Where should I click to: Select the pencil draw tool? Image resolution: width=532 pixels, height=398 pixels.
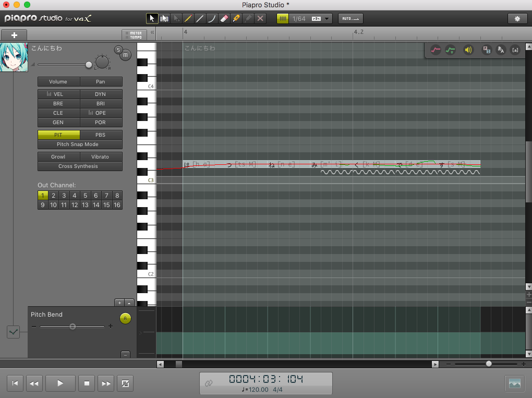pyautogui.click(x=188, y=19)
